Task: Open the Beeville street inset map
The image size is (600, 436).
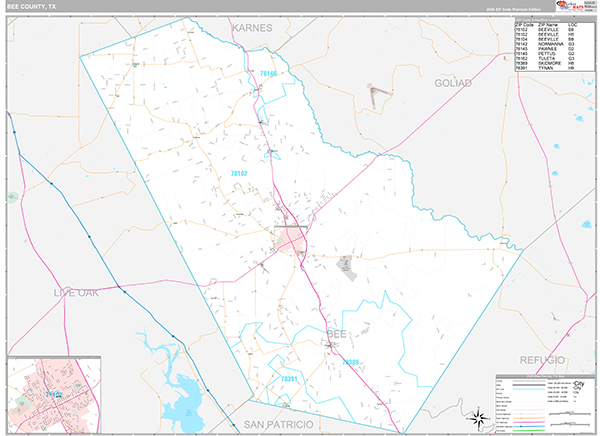Action: pyautogui.click(x=54, y=395)
